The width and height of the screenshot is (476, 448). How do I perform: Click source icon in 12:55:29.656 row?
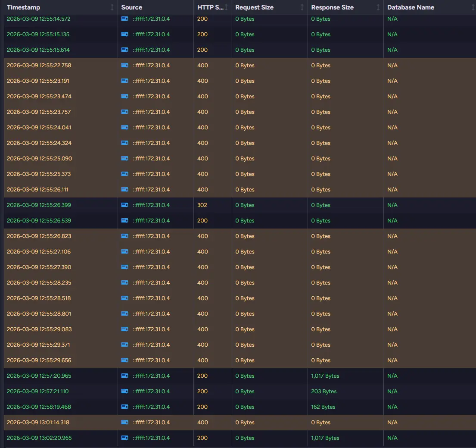point(125,360)
